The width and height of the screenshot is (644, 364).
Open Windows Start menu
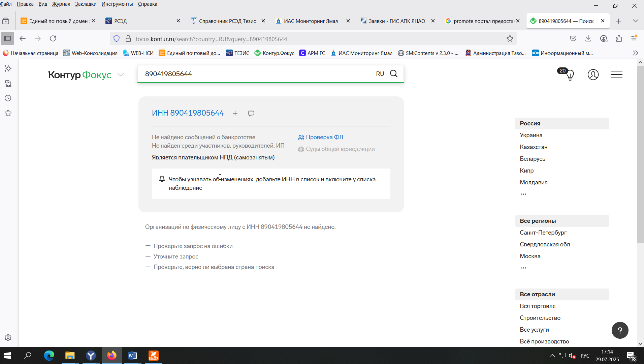(x=7, y=356)
